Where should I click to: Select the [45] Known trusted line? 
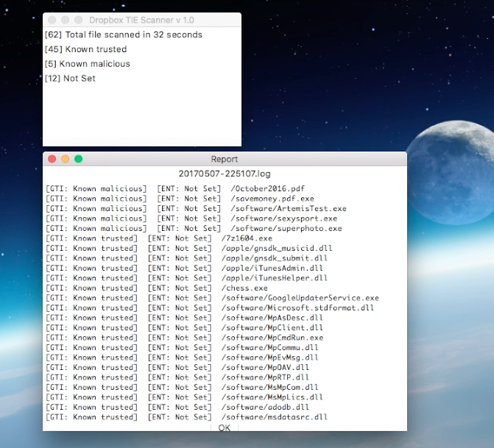(x=85, y=49)
